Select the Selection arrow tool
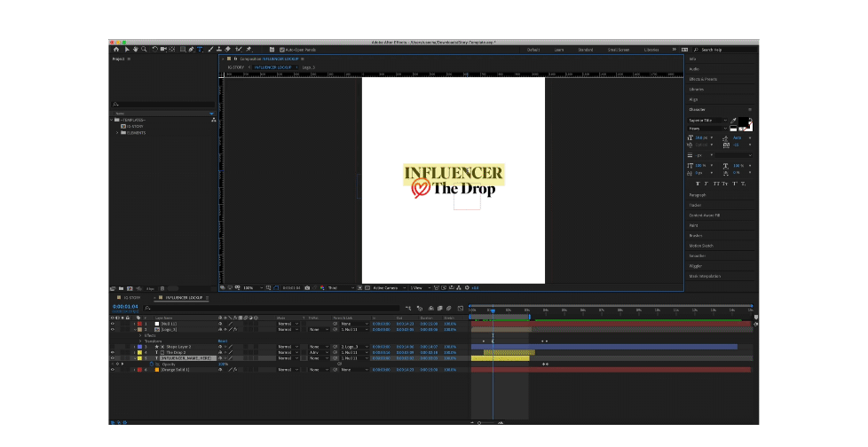 point(127,50)
